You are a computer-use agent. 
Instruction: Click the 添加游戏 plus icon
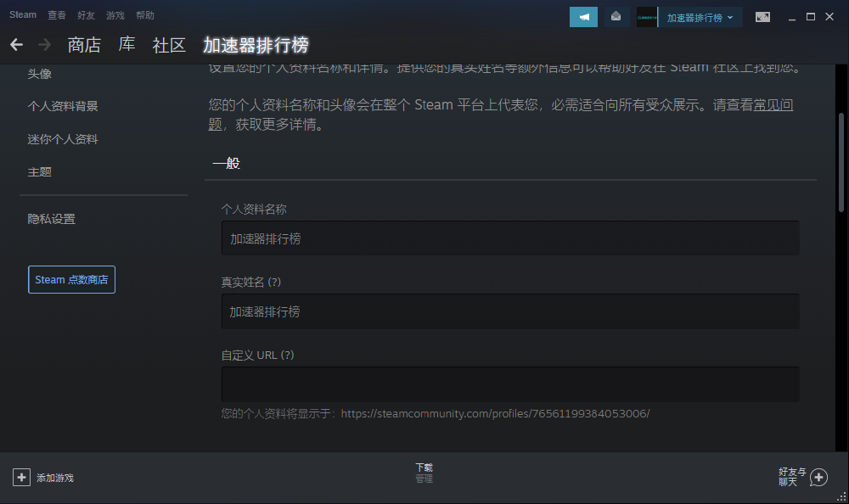pyautogui.click(x=22, y=478)
